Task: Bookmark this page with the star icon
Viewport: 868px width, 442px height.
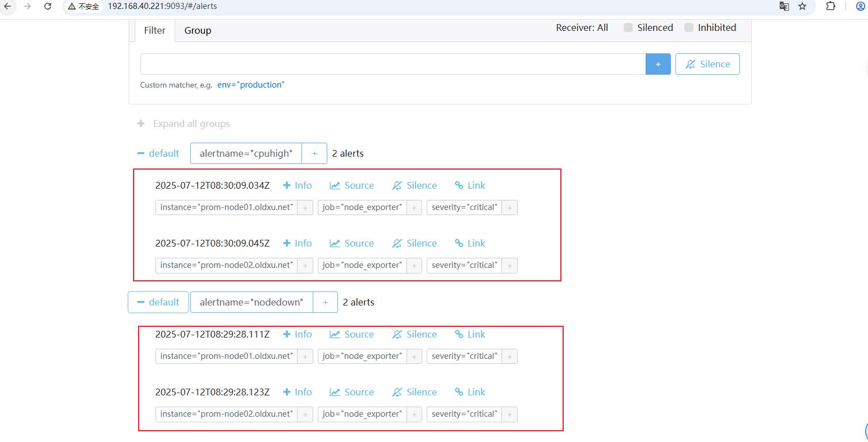Action: click(x=802, y=6)
